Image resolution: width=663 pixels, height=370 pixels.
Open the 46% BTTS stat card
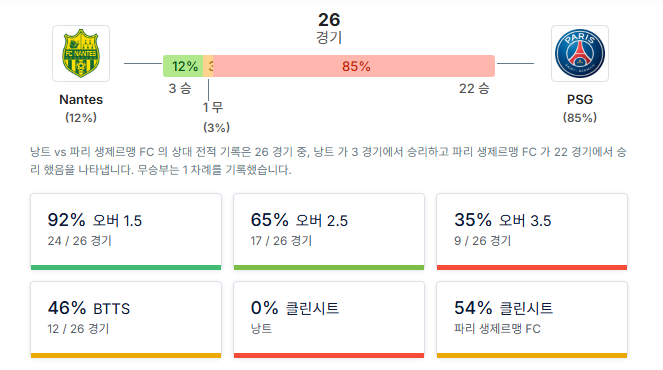(126, 320)
